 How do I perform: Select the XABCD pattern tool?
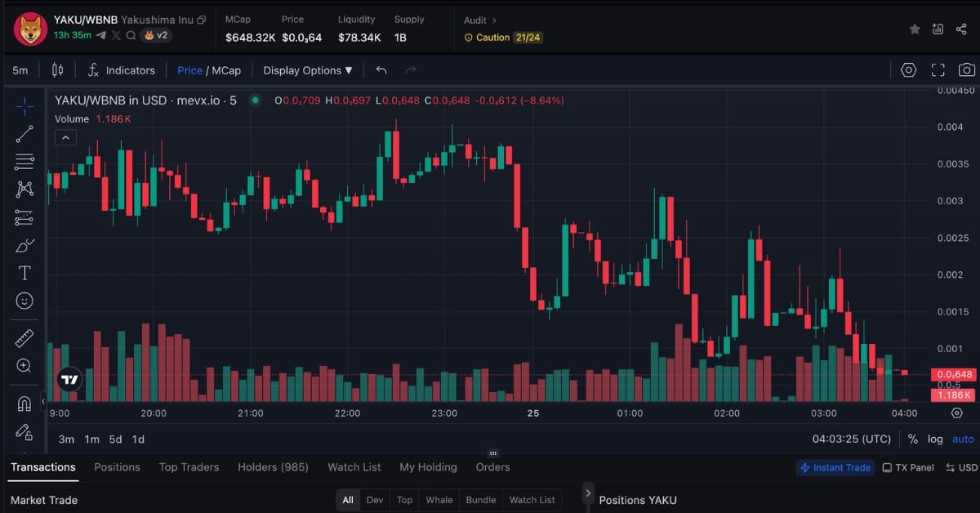pos(24,190)
